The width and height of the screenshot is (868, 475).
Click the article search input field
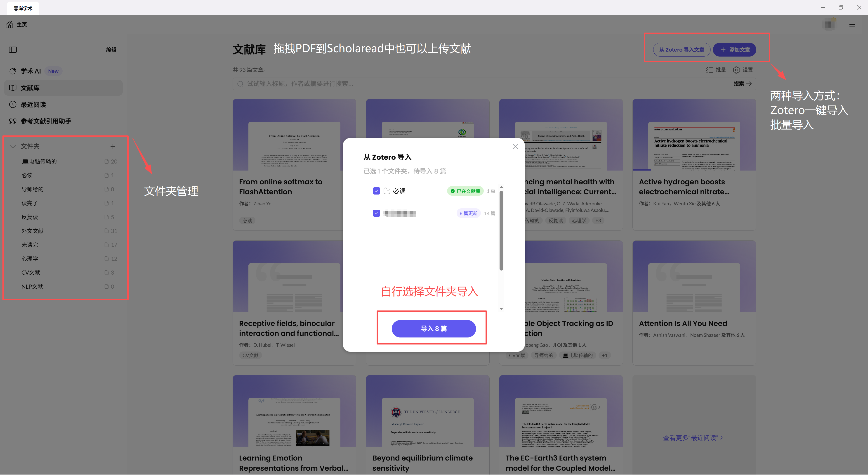click(x=404, y=84)
